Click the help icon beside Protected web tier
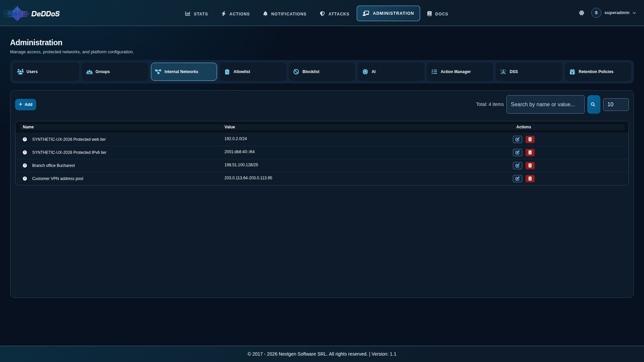 pyautogui.click(x=25, y=139)
